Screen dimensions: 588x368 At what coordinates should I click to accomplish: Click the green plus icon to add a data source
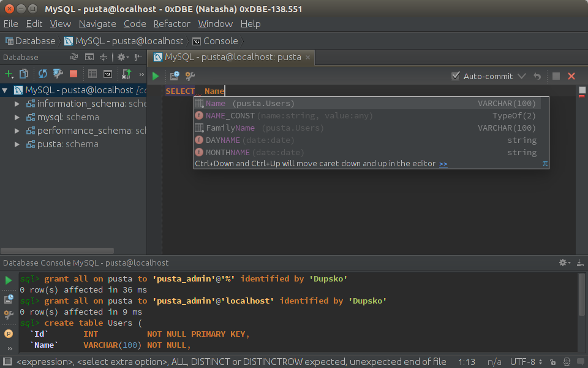point(9,74)
